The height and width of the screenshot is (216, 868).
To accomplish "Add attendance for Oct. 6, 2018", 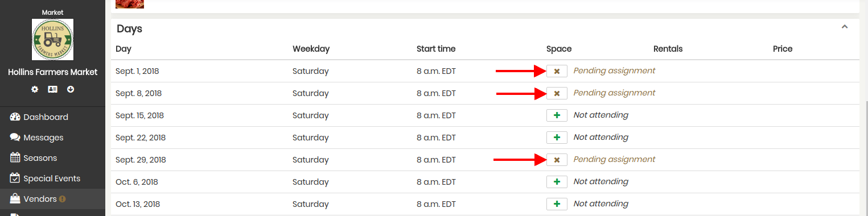I will (557, 182).
